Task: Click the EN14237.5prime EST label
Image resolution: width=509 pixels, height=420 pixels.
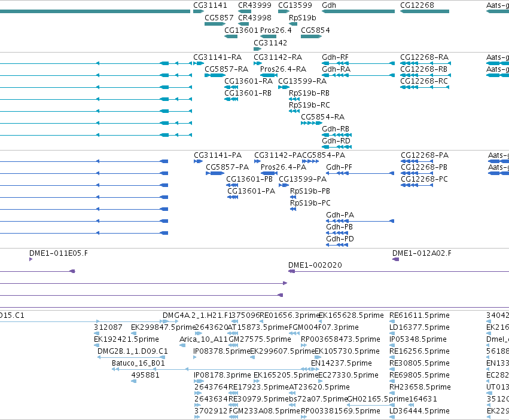Action: click(342, 363)
